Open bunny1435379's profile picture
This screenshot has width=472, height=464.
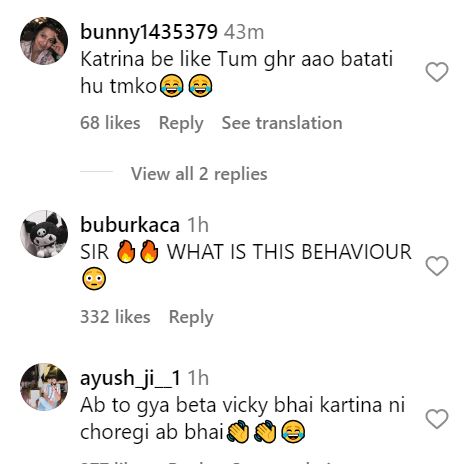(44, 41)
